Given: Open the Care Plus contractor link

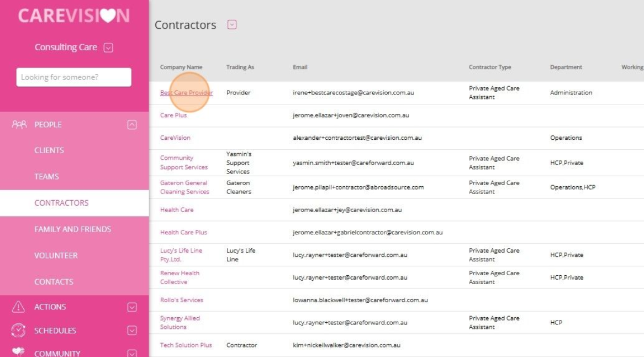Looking at the screenshot, I should coord(173,116).
